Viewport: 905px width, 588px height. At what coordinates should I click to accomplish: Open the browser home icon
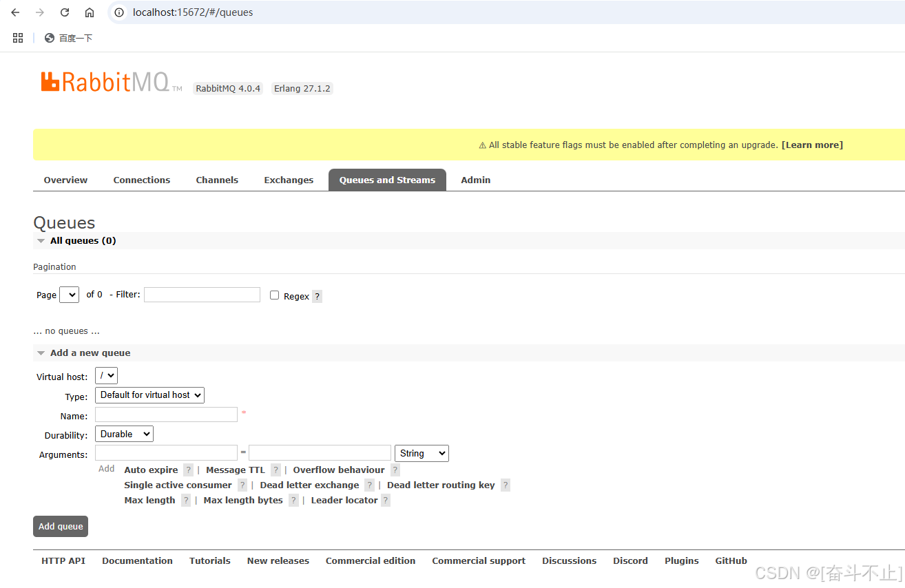(x=90, y=12)
